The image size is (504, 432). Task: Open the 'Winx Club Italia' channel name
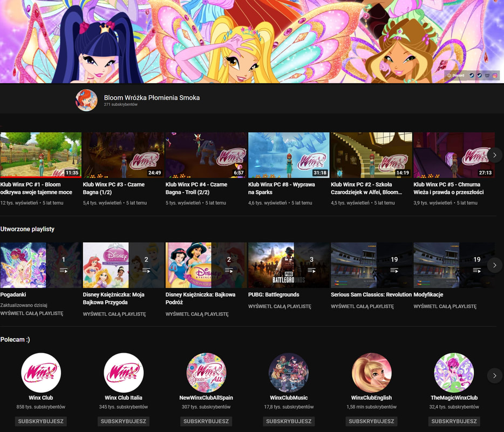pyautogui.click(x=124, y=397)
